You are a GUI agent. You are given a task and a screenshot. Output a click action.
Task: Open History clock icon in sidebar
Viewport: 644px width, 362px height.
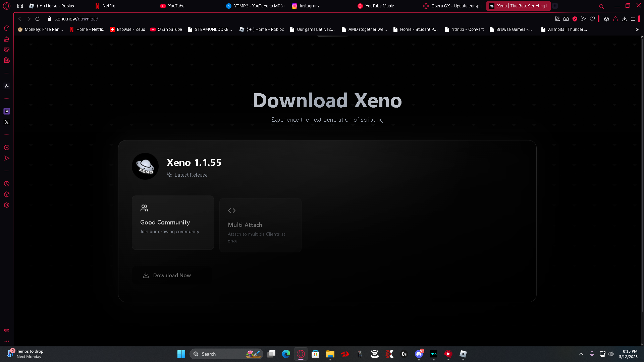[x=7, y=184]
